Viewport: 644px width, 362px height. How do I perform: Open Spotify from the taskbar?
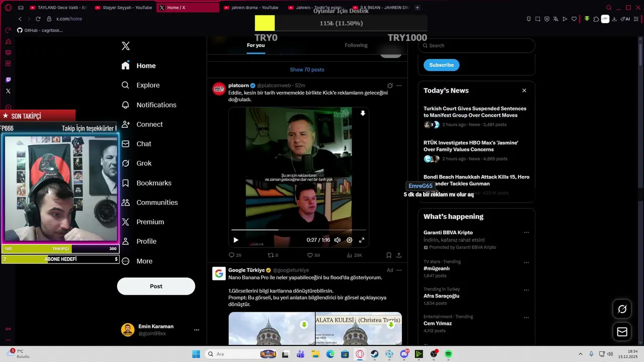point(448,354)
